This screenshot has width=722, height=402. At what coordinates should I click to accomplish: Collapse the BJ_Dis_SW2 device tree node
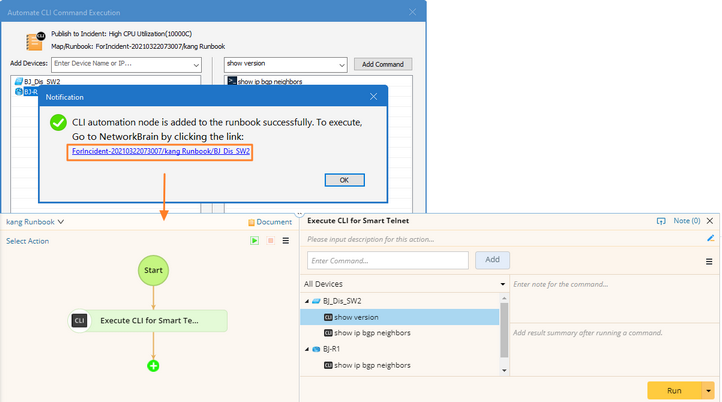[307, 301]
